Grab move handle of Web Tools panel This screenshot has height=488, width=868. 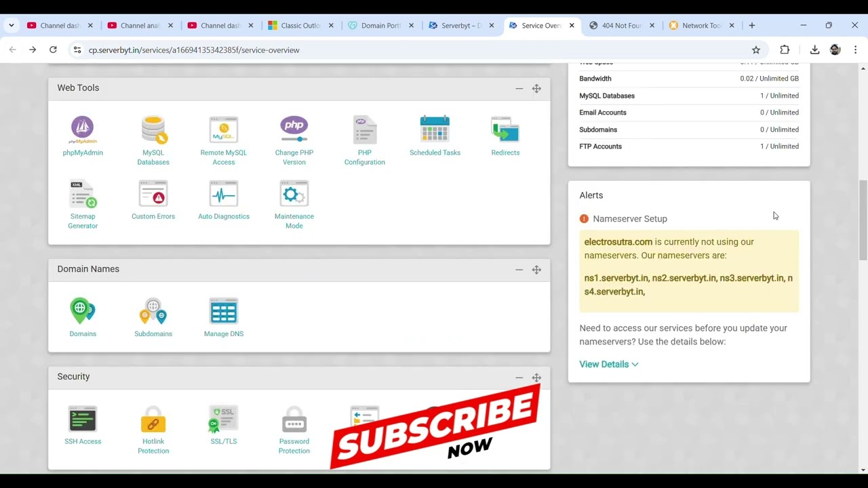[536, 88]
